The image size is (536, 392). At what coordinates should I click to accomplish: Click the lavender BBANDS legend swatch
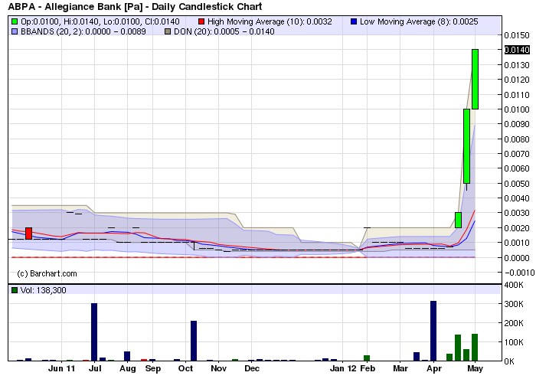coord(15,32)
